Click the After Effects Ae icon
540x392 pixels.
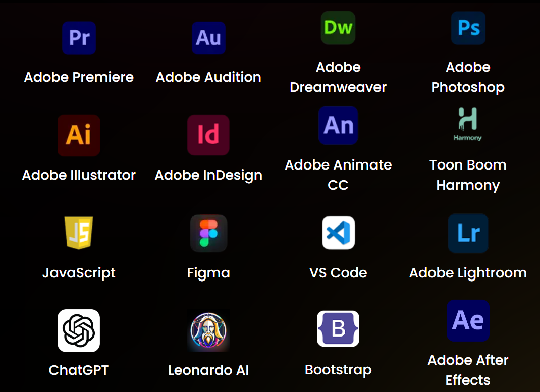(468, 321)
